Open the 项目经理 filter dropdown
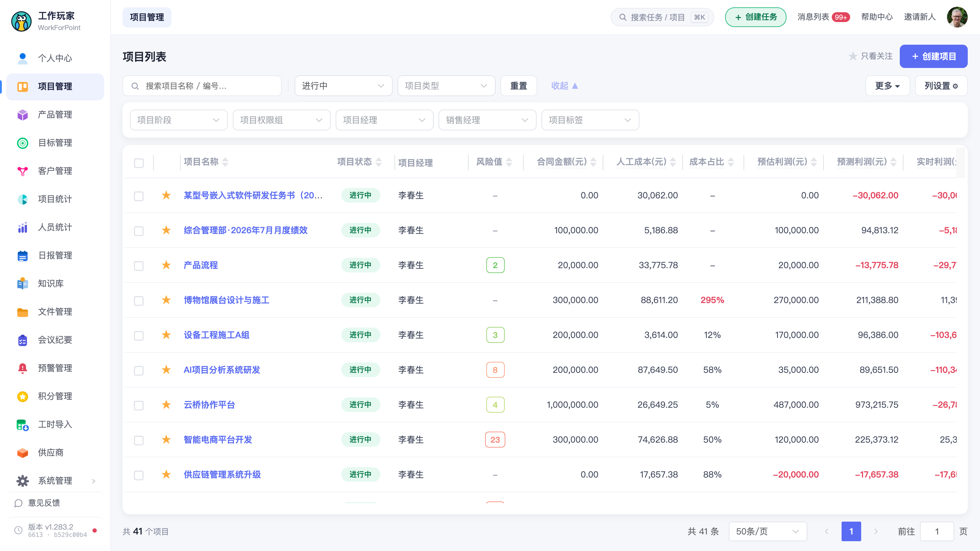This screenshot has width=980, height=551. pyautogui.click(x=384, y=120)
